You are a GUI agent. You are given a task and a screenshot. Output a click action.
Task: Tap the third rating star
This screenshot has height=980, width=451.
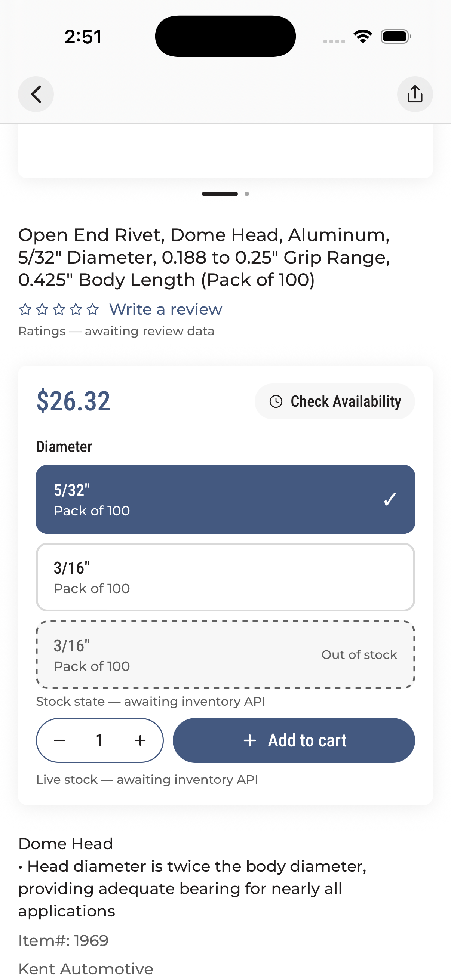click(x=59, y=309)
